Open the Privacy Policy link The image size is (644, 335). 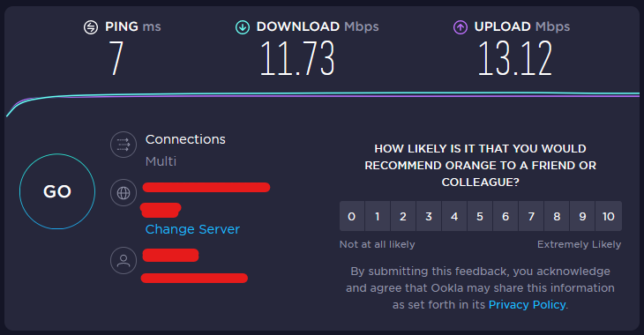point(527,305)
